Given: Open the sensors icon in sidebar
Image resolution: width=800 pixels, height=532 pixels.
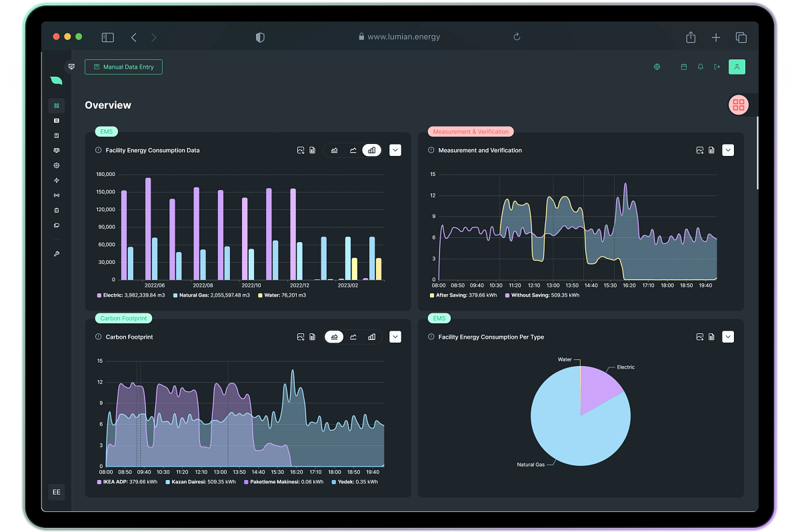Looking at the screenshot, I should coord(57,195).
